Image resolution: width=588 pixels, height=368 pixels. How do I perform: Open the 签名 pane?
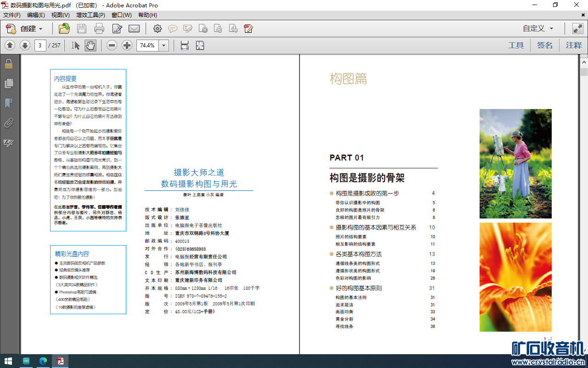click(545, 45)
